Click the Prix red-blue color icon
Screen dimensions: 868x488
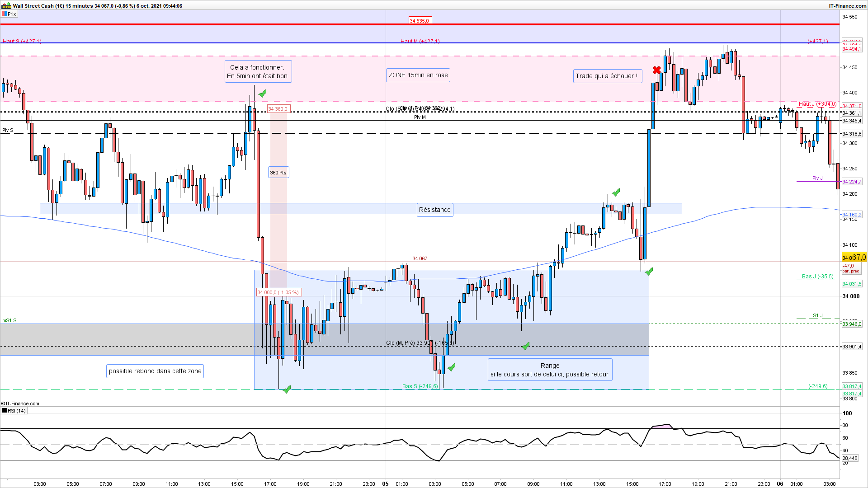pyautogui.click(x=5, y=14)
